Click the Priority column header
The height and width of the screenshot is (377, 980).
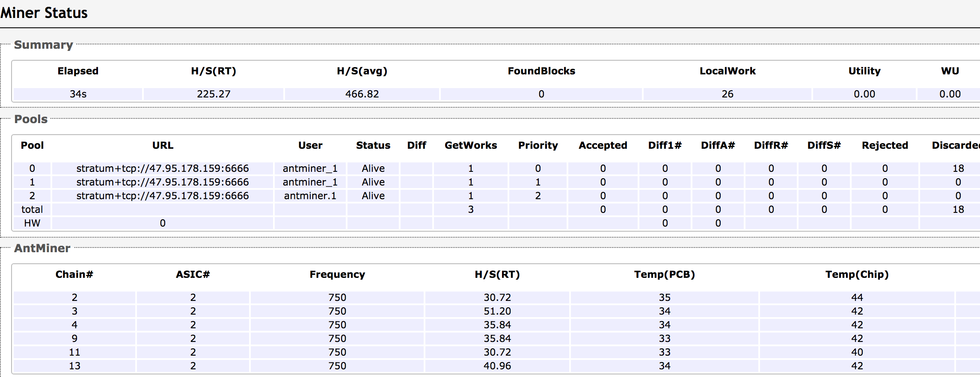538,145
